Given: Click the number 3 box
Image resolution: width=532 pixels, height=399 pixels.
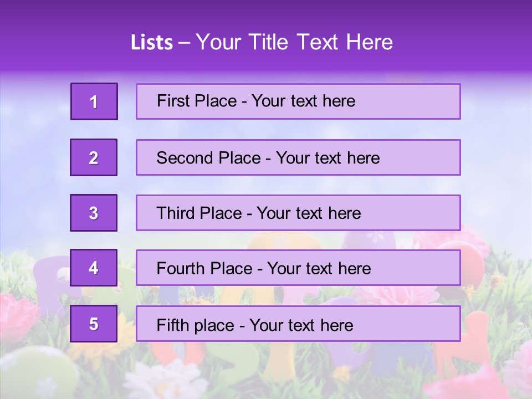Looking at the screenshot, I should click(x=94, y=213).
